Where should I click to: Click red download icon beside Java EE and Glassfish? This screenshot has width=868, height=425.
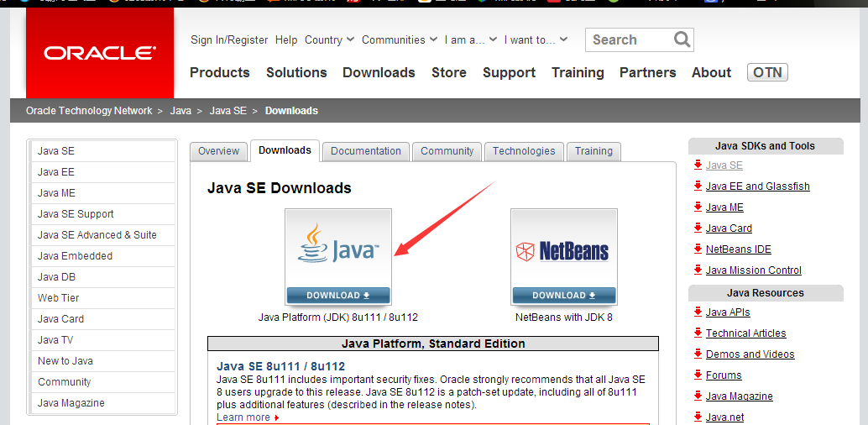pyautogui.click(x=698, y=186)
